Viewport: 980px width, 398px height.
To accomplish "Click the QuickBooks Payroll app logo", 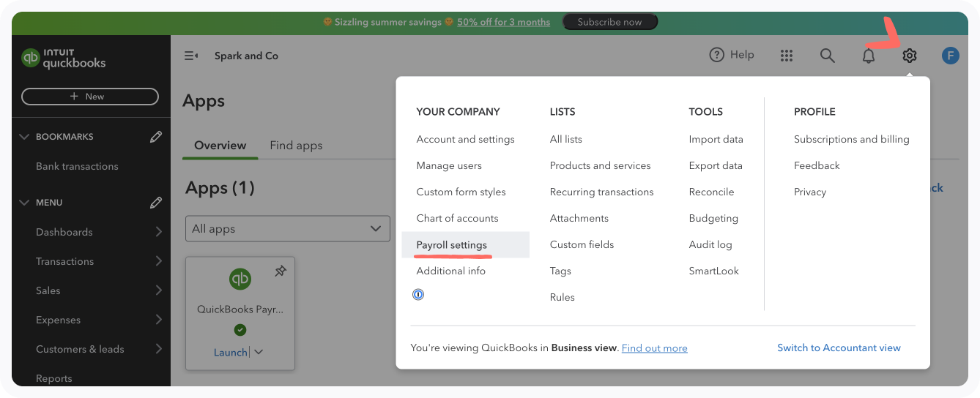I will click(240, 279).
